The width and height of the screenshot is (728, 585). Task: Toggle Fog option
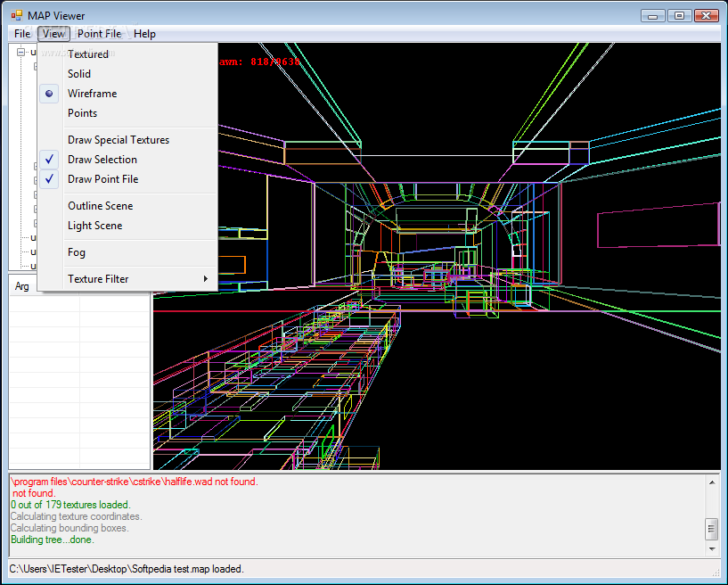click(x=127, y=252)
